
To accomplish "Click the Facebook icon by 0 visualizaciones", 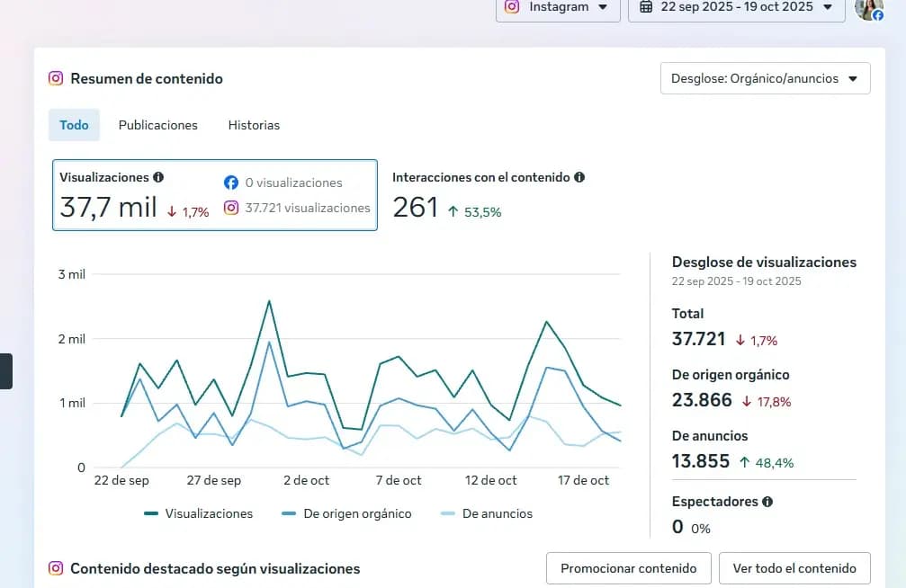I will (x=231, y=183).
